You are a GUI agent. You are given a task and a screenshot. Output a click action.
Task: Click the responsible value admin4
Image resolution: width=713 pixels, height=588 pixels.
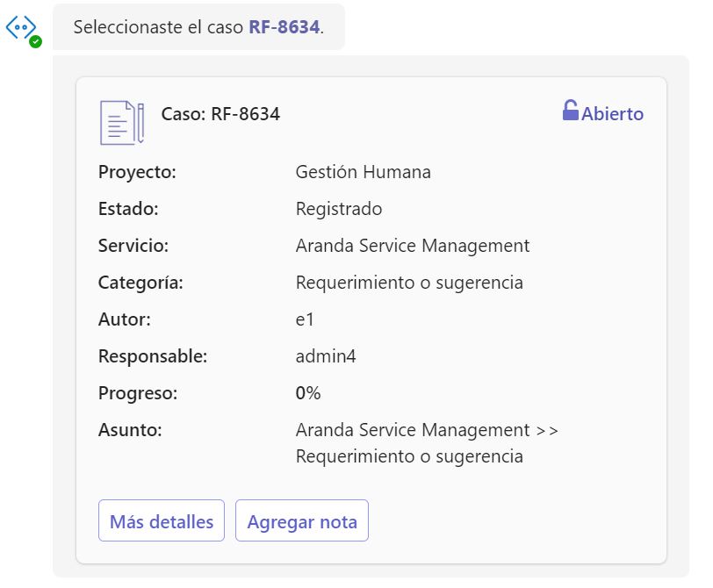click(326, 356)
